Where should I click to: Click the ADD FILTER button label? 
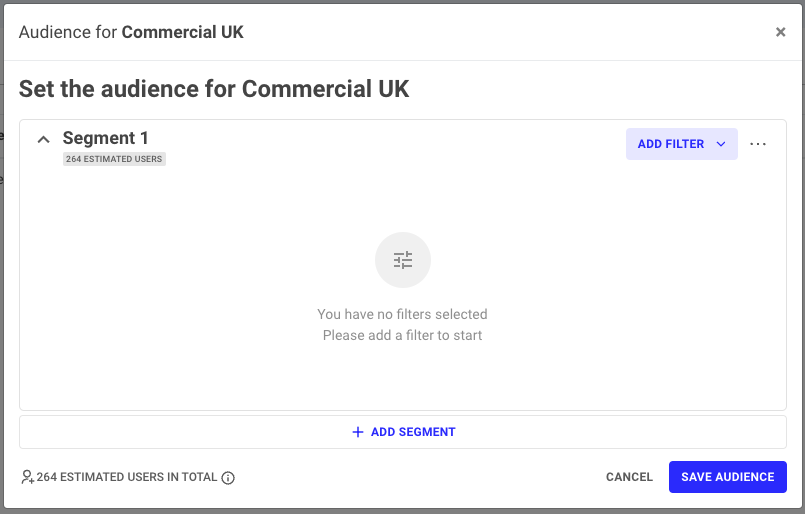tap(670, 144)
